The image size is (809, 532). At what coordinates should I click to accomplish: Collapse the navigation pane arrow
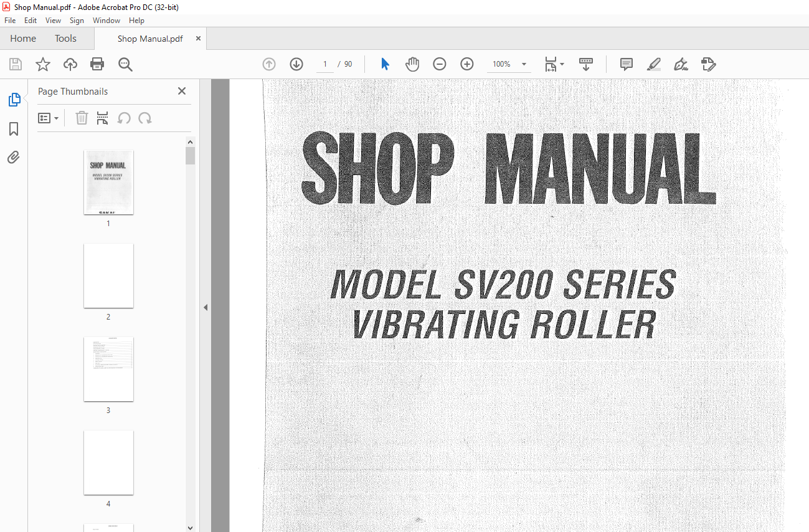pos(206,307)
